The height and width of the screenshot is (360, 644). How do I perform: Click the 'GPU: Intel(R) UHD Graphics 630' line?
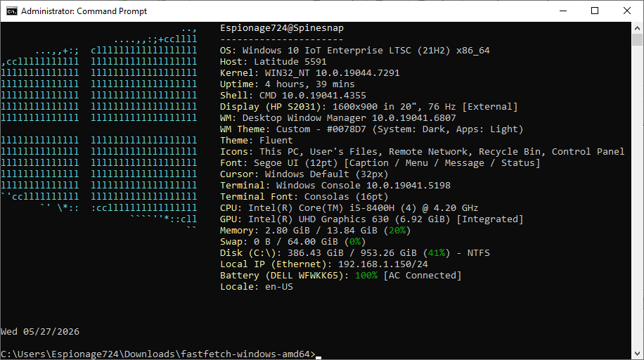pos(372,219)
